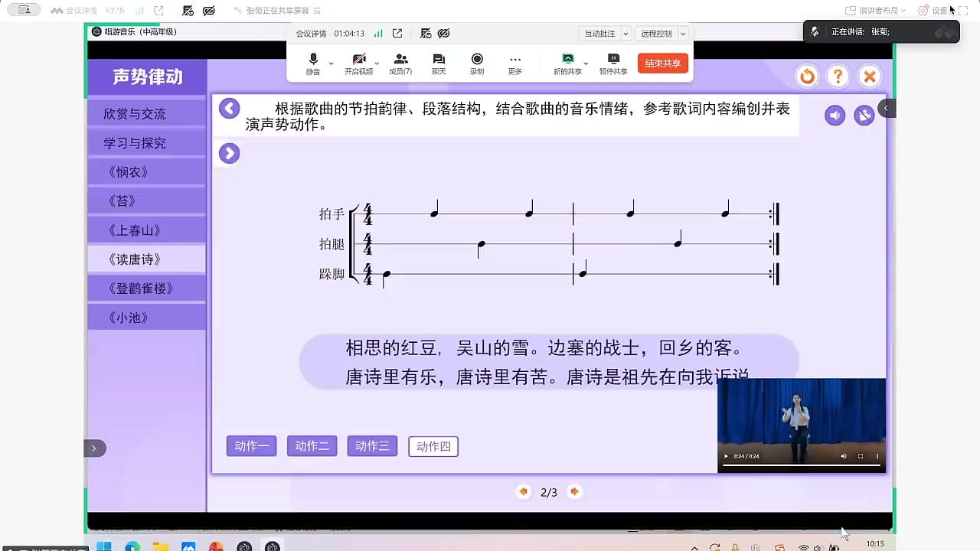Open 会议详情 in floating share toolbar
980x551 pixels.
311,34
